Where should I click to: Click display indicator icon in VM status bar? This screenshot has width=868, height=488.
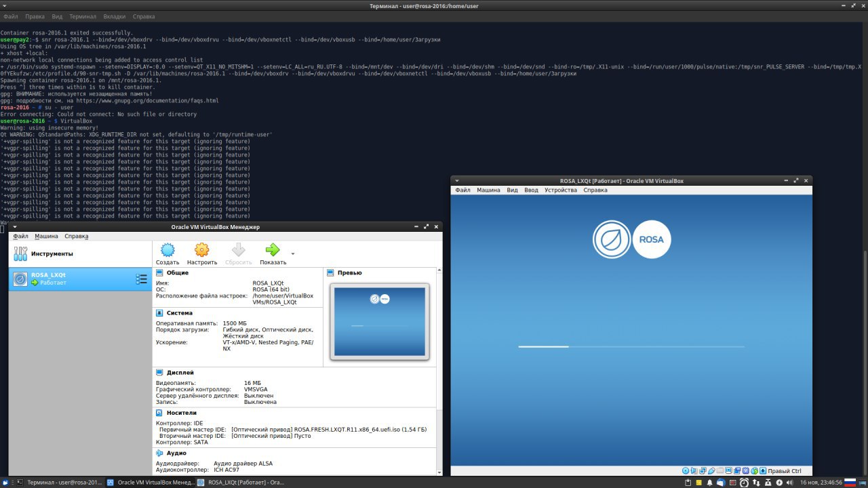pos(728,471)
